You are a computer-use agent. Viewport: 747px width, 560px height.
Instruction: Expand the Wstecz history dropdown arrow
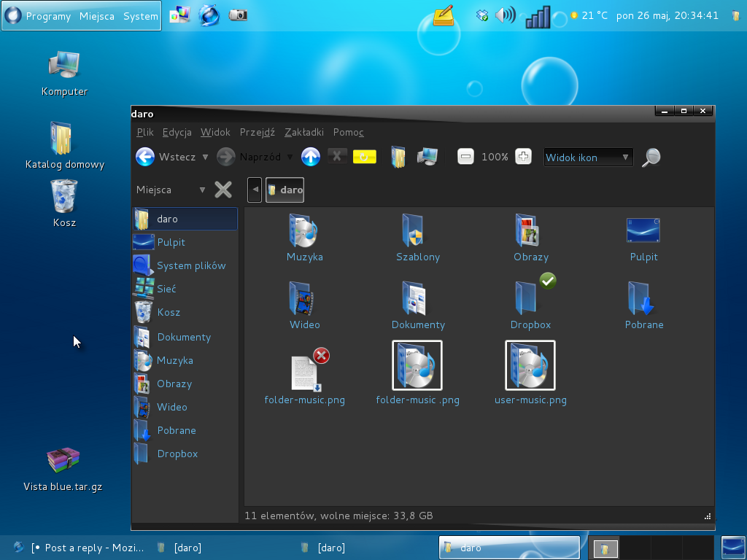coord(205,157)
